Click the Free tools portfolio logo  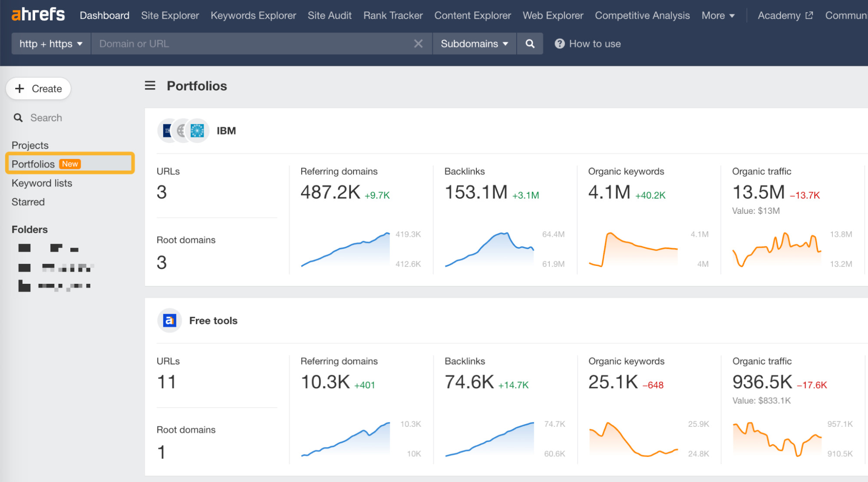[x=169, y=320]
